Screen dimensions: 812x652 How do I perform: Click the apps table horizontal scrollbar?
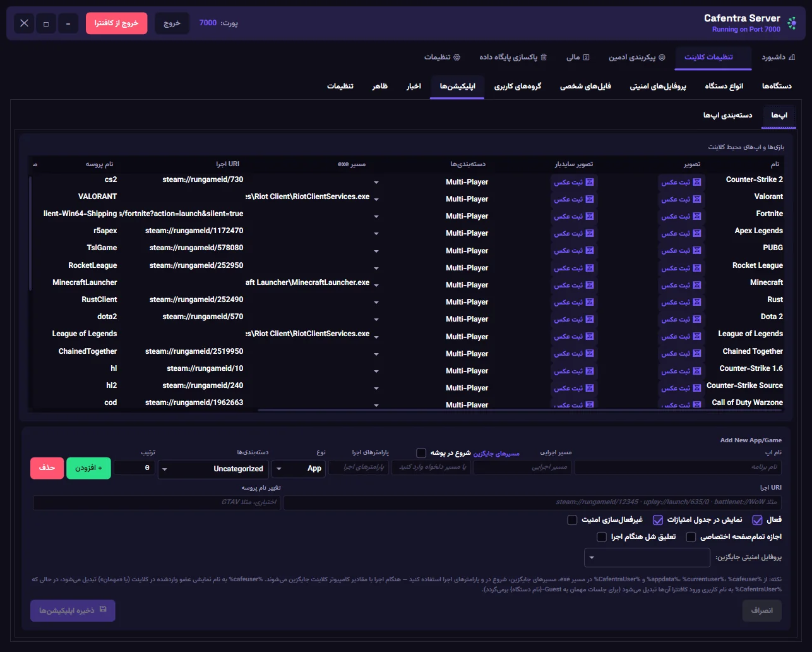(x=521, y=410)
